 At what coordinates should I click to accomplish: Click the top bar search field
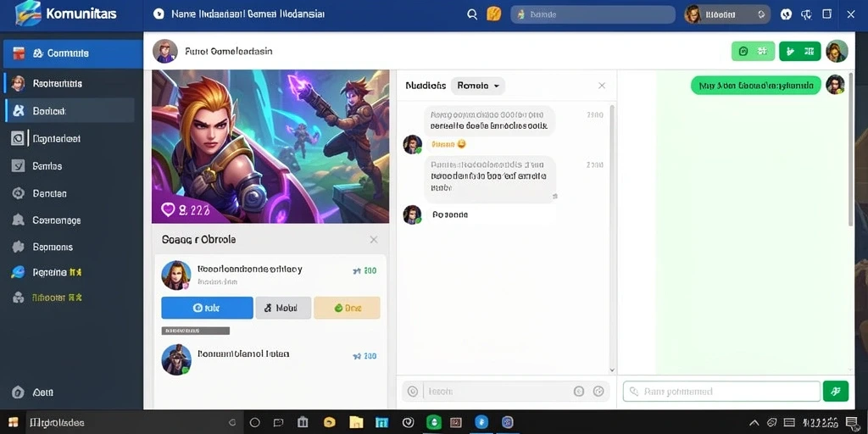click(x=593, y=14)
